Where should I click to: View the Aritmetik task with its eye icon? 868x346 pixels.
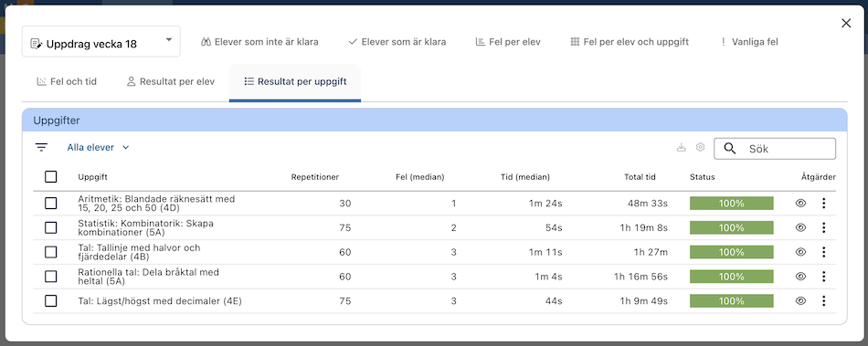coord(800,204)
